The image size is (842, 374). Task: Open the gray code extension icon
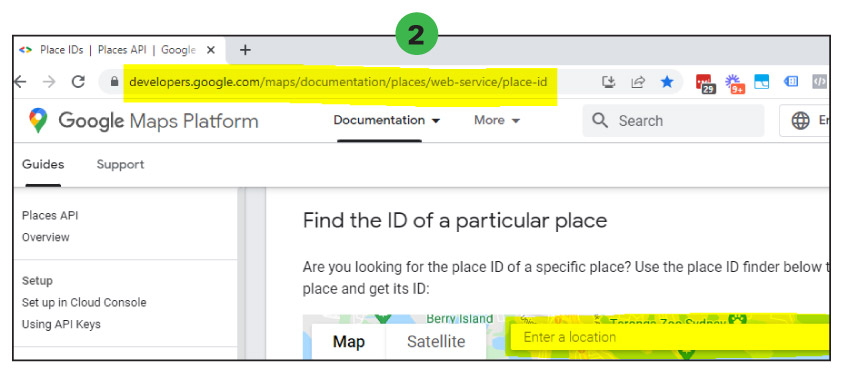click(x=819, y=82)
